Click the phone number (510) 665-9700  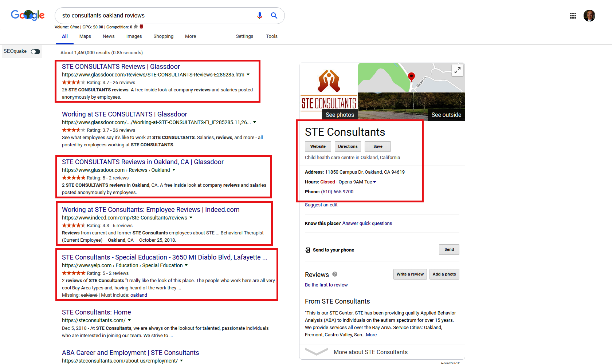tap(337, 192)
